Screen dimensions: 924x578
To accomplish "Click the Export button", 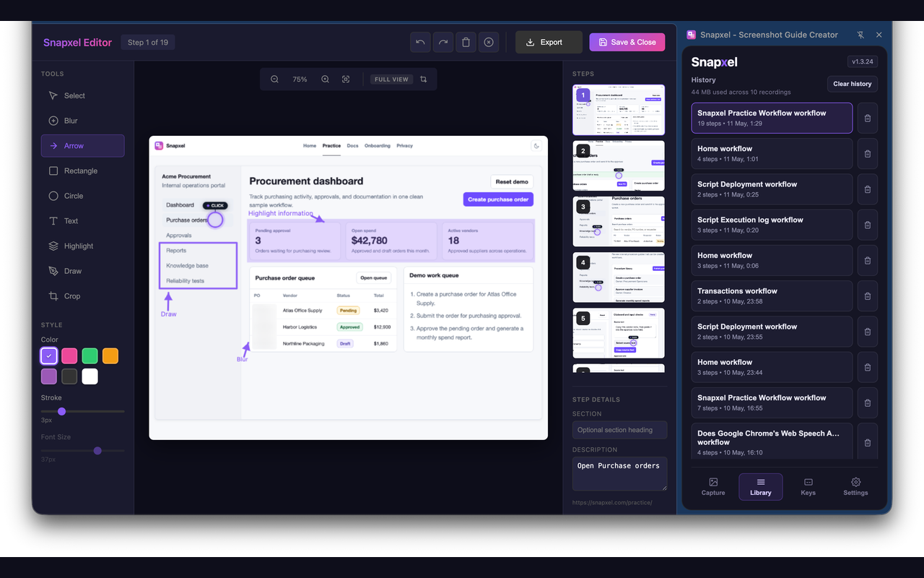I will coord(549,42).
